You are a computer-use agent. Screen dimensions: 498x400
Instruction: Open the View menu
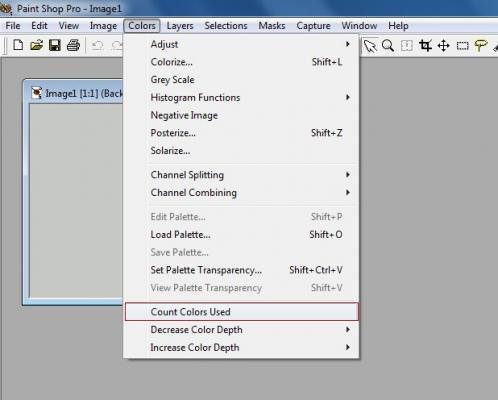[x=69, y=26]
